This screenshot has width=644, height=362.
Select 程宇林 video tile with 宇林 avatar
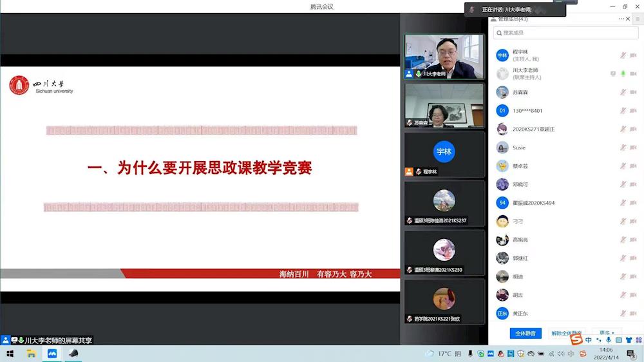[444, 155]
